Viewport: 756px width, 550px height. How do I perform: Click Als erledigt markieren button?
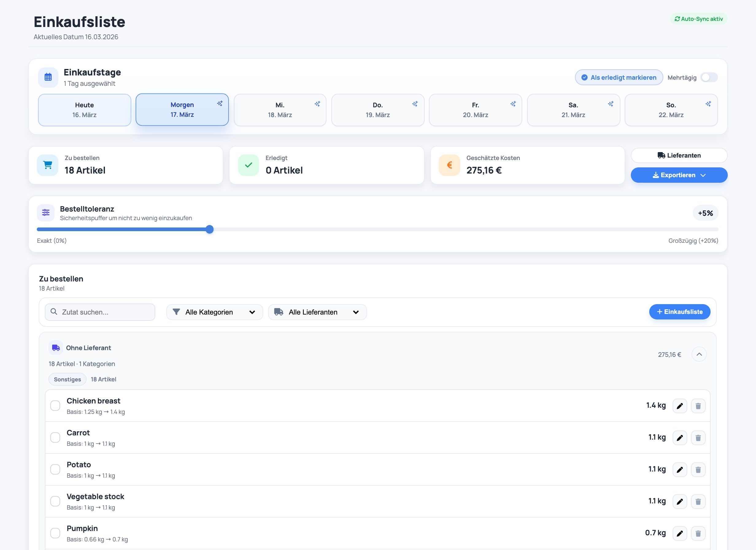[619, 77]
